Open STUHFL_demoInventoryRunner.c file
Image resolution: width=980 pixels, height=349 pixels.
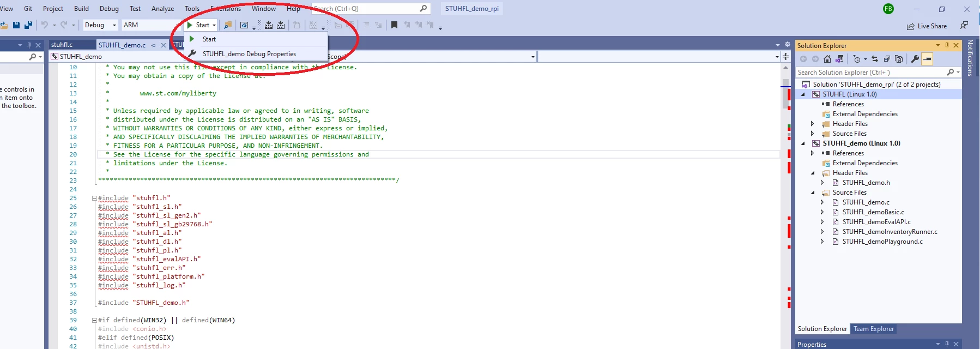click(890, 232)
